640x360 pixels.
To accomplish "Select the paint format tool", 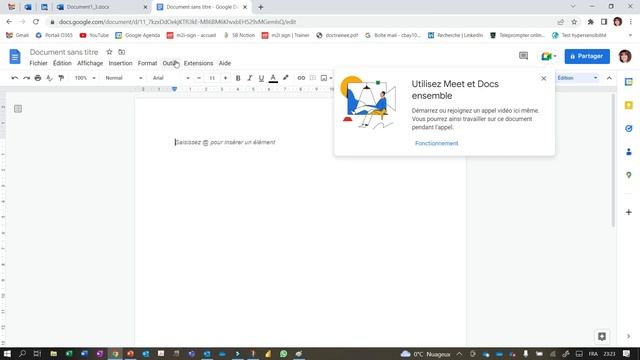I will click(x=61, y=78).
